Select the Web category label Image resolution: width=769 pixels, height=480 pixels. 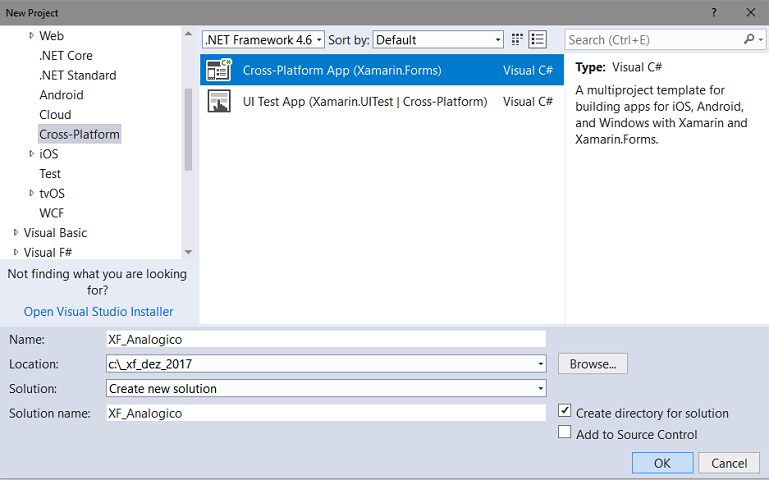(51, 36)
